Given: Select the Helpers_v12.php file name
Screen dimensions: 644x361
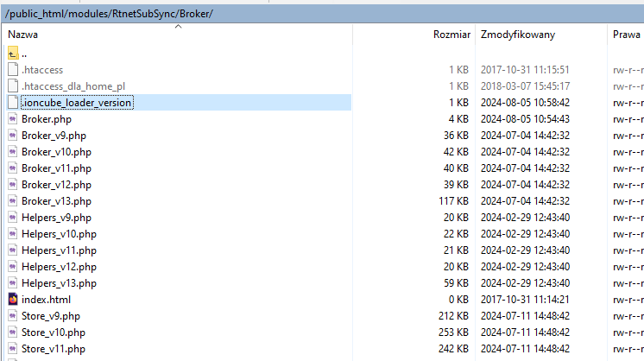Looking at the screenshot, I should coord(60,267).
